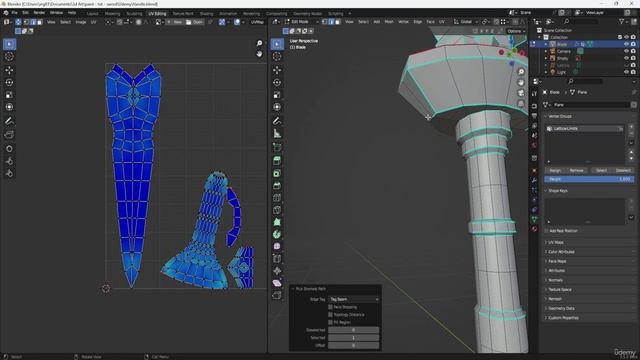The height and width of the screenshot is (360, 640).
Task: Collapse the Vertex Groups panel
Action: 560,116
